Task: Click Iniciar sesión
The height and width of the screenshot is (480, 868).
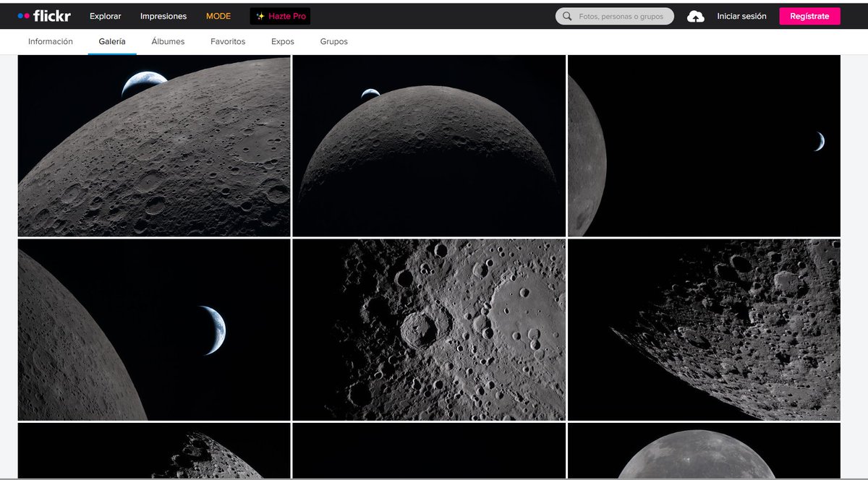Action: coord(741,16)
